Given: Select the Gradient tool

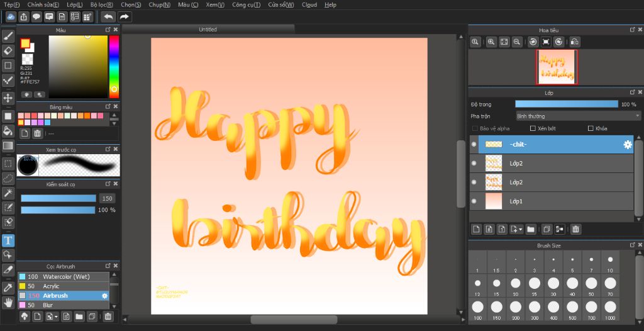Looking at the screenshot, I should point(8,145).
